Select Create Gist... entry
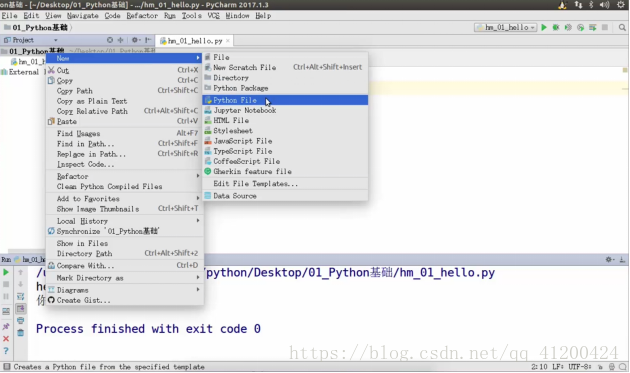Screen dimensions: 630x373 pos(125,300)
